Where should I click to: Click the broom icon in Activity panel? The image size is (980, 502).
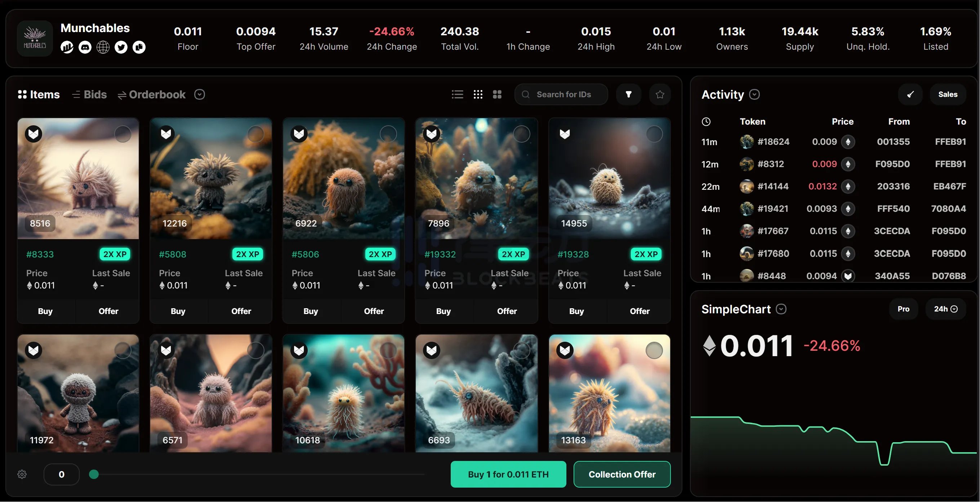click(x=910, y=94)
